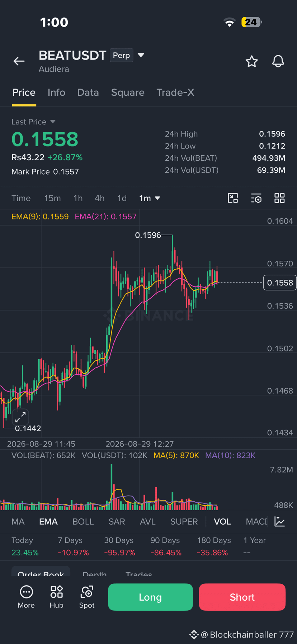Switch to the Data tab
Screen dimensions: 297x644
coord(88,93)
